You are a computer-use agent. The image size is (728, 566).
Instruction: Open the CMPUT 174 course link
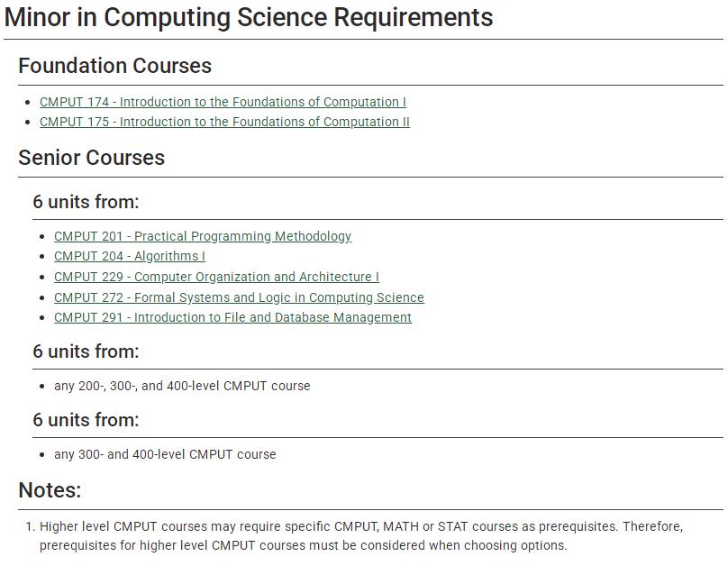tap(223, 102)
